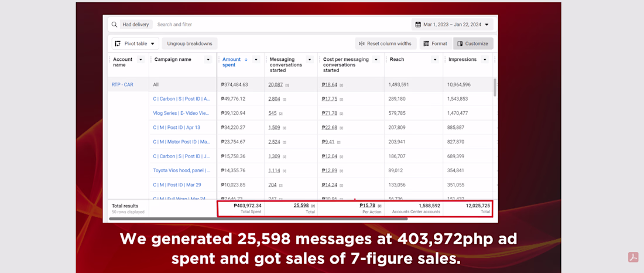Click the 20,087 messaging conversations value
Viewport: 644px width, 273px height.
point(276,85)
